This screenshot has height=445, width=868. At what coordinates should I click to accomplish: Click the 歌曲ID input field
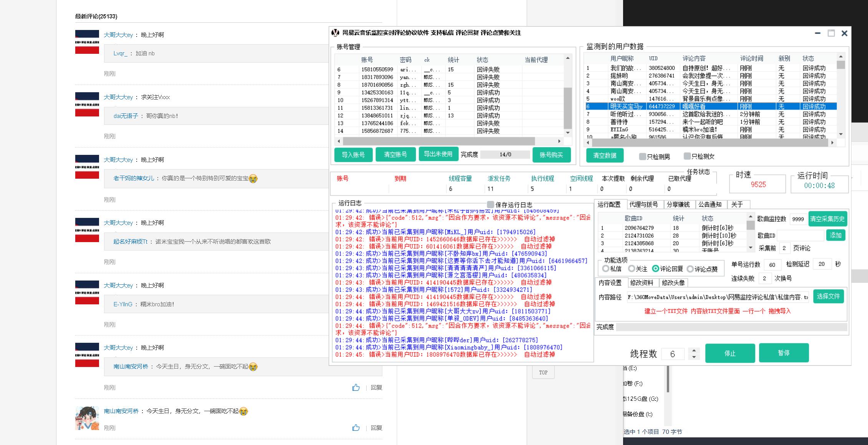[x=800, y=235]
